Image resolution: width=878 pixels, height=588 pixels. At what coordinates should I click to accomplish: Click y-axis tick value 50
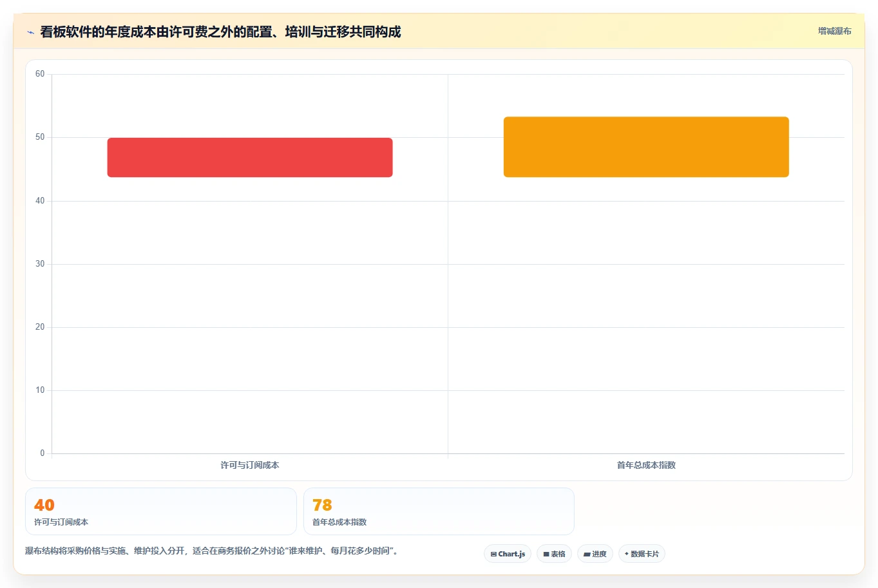pos(40,137)
